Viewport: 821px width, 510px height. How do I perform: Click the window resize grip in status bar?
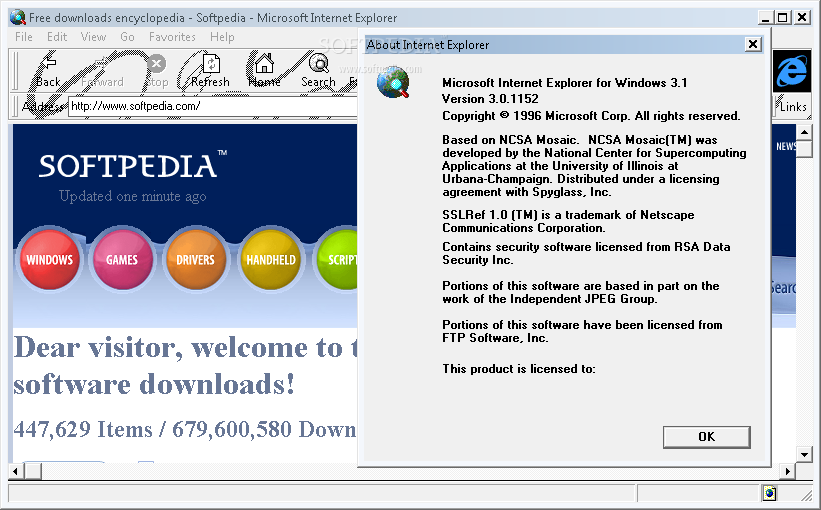coord(806,494)
